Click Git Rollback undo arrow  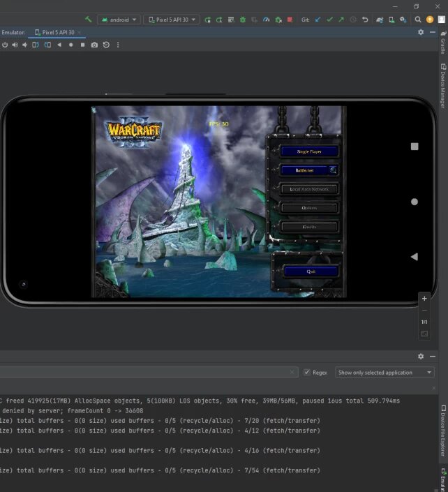(364, 20)
